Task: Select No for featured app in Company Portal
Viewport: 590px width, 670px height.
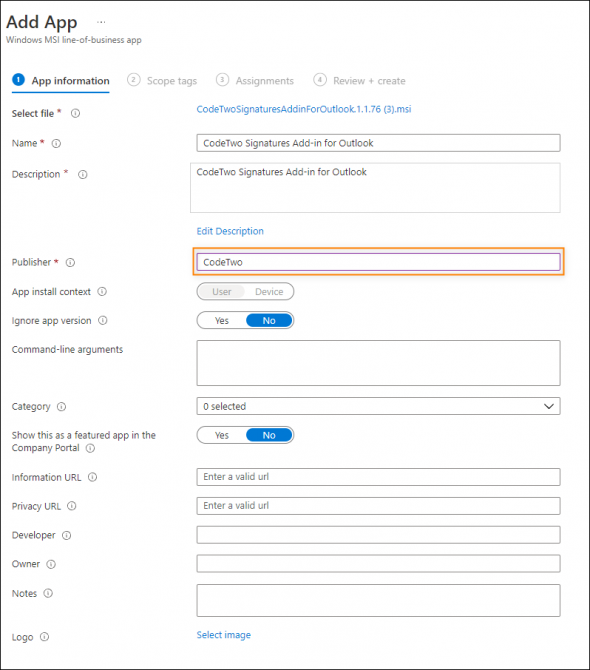Action: 269,435
